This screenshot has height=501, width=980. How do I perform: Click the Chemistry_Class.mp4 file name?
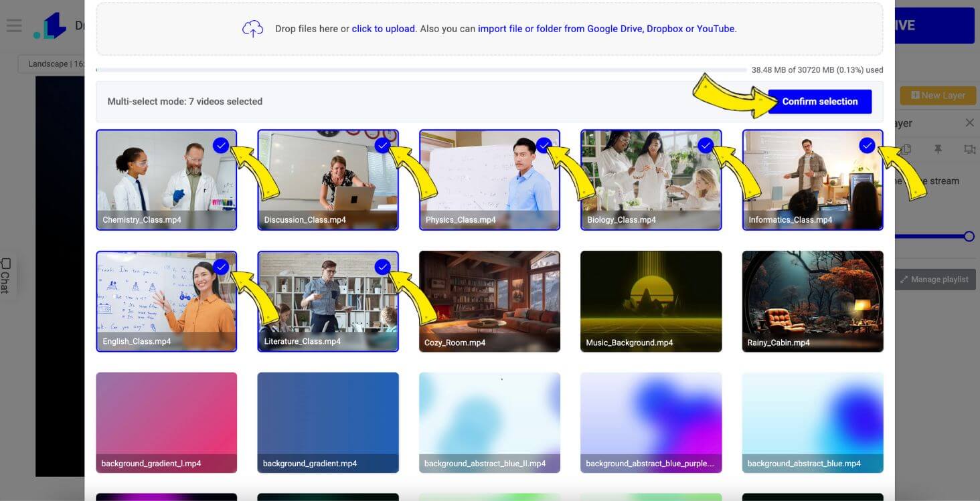click(x=142, y=220)
